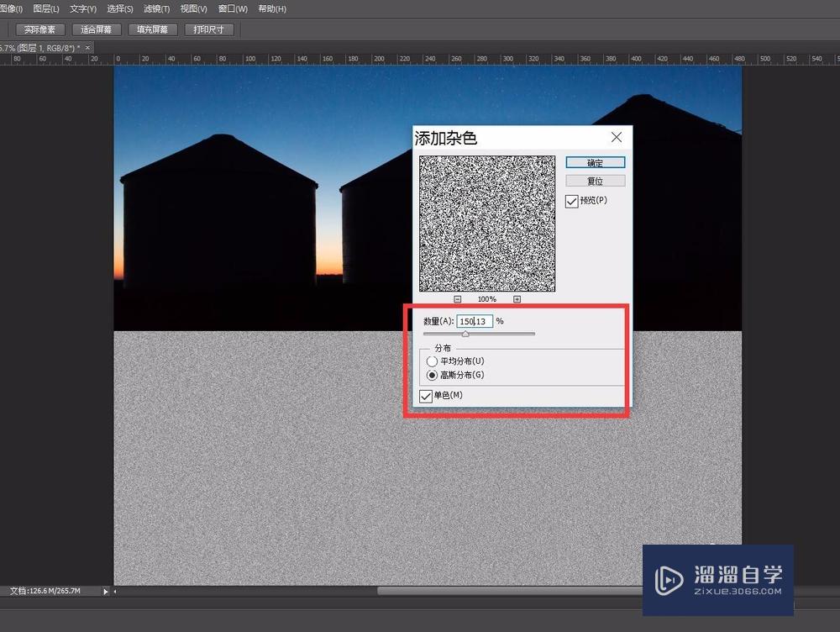Click the 适合屏幕 fit screen button
Screen dimensions: 840x632
pyautogui.click(x=97, y=29)
